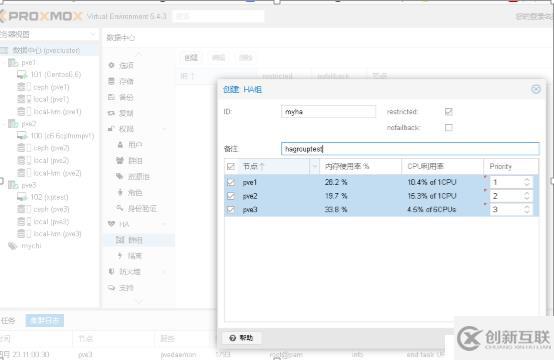Viewport: 554px width, 360px height.
Task: Click the pve3 node server icon in tree
Action: coord(13,185)
